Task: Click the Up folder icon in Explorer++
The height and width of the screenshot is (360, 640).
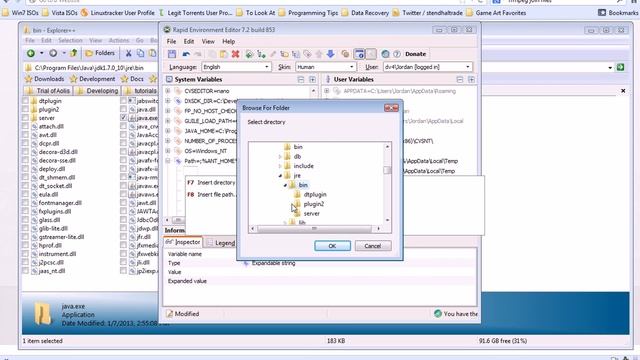Action: coord(74,53)
